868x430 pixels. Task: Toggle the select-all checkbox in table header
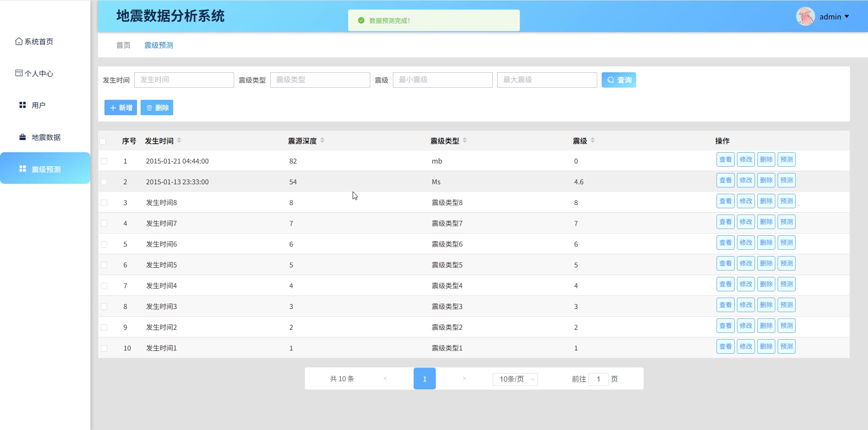point(103,141)
